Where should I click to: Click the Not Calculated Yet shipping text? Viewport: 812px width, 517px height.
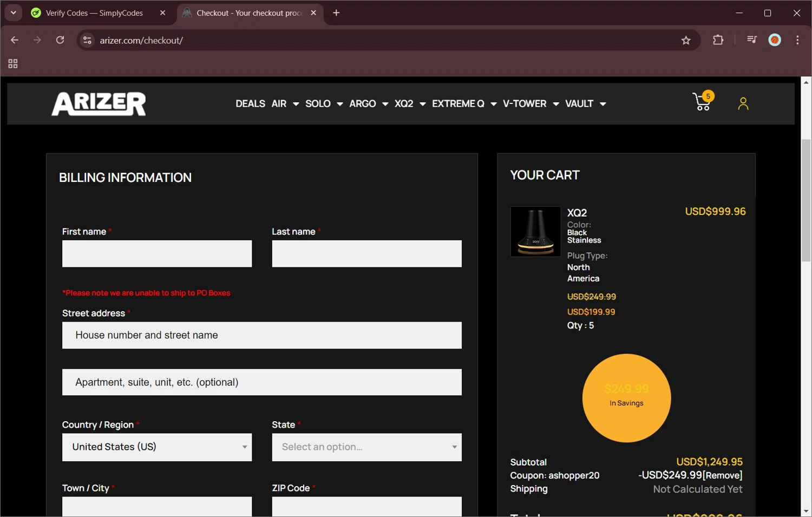click(x=698, y=489)
